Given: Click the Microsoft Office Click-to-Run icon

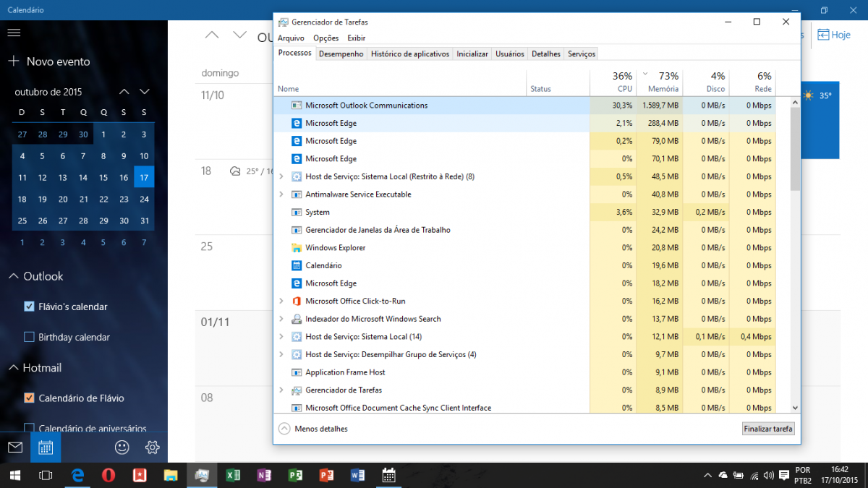Looking at the screenshot, I should click(x=296, y=301).
